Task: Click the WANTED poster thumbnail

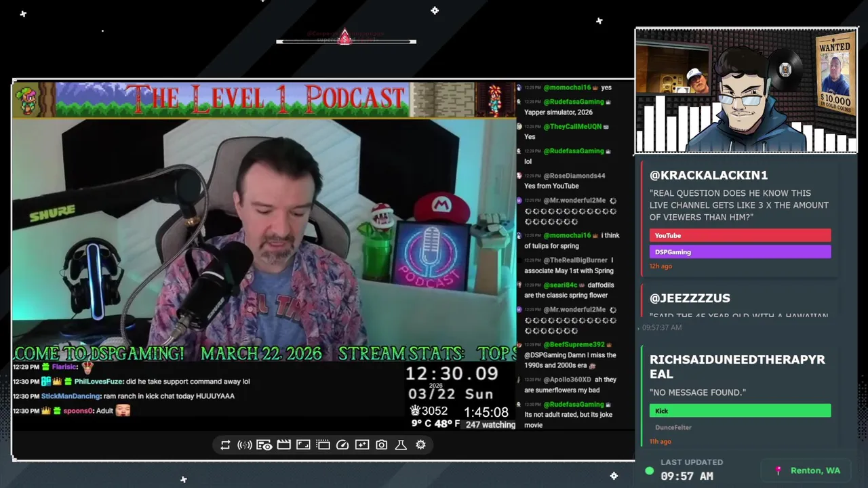Action: (835, 75)
